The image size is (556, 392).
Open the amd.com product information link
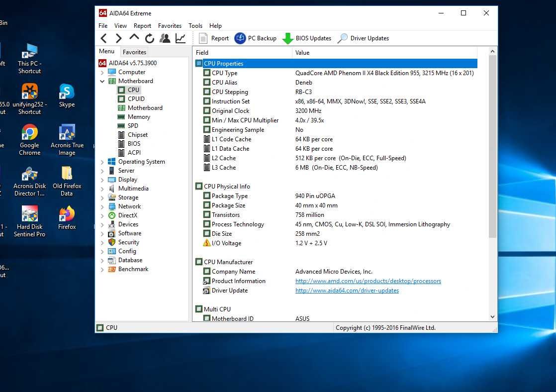(368, 281)
